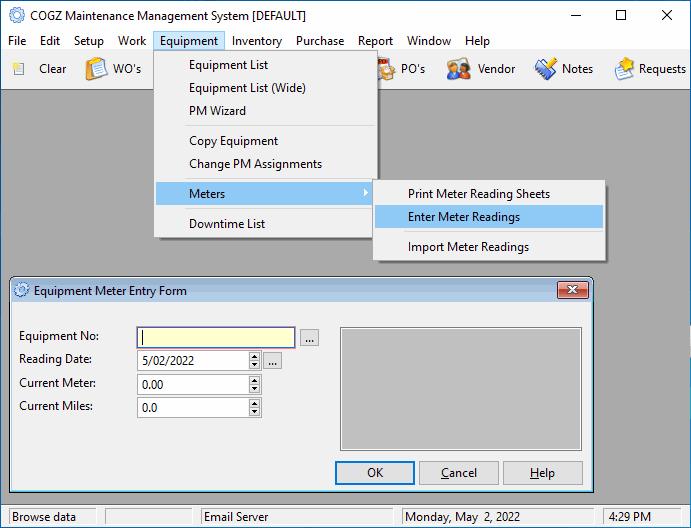Confirm with the OK button
The width and height of the screenshot is (691, 528).
click(x=375, y=473)
